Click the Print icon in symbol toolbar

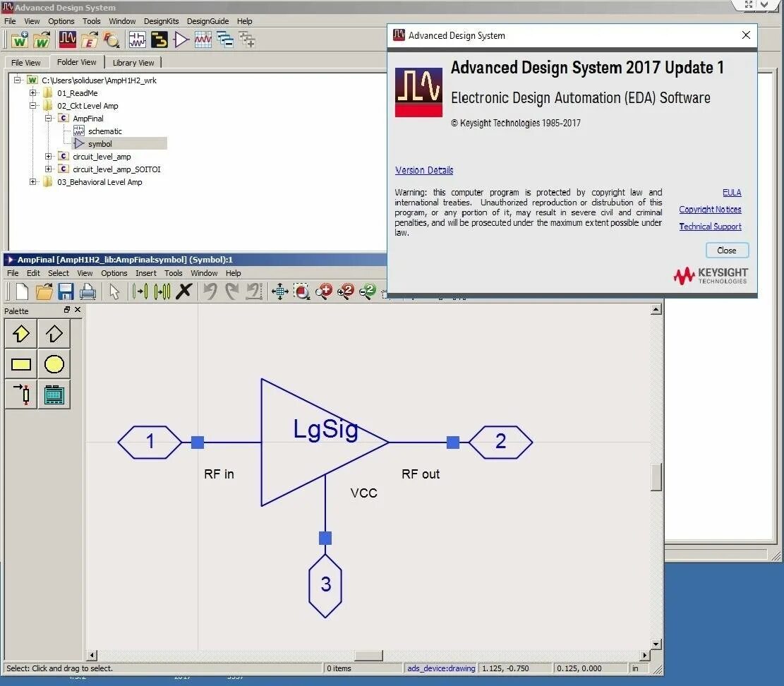pyautogui.click(x=88, y=291)
